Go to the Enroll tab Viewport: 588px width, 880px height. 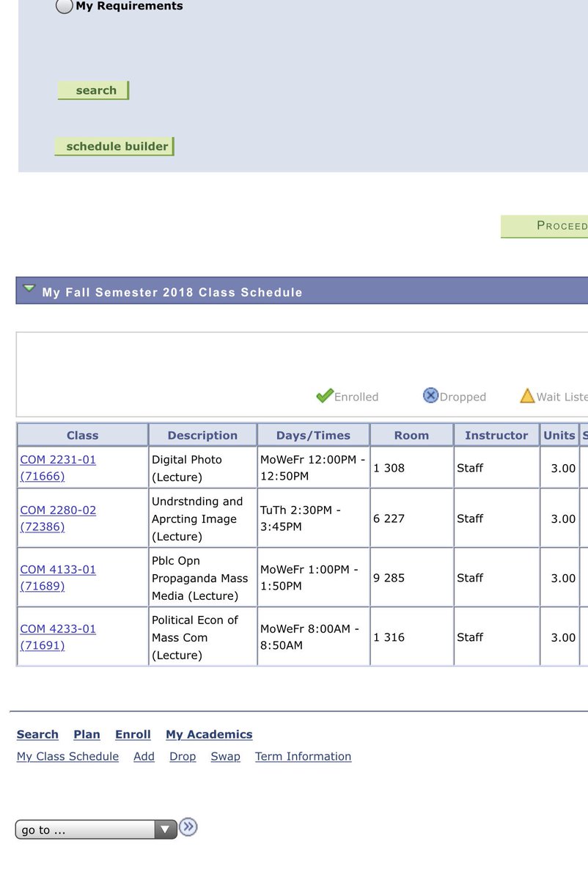coord(133,734)
